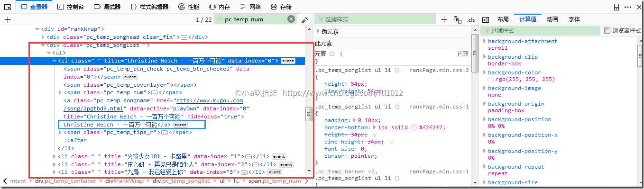
Task: Collapse the ul element node
Action: (x=49, y=53)
